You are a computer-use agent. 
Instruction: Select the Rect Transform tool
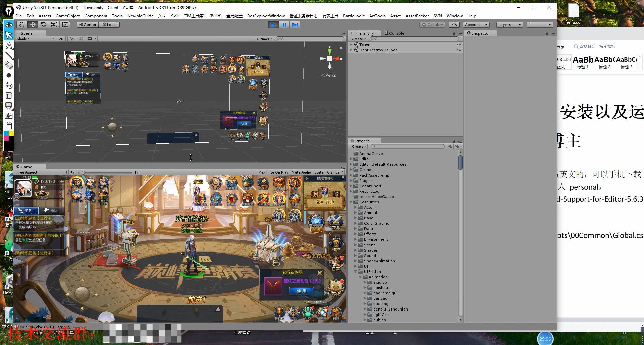[x=65, y=25]
